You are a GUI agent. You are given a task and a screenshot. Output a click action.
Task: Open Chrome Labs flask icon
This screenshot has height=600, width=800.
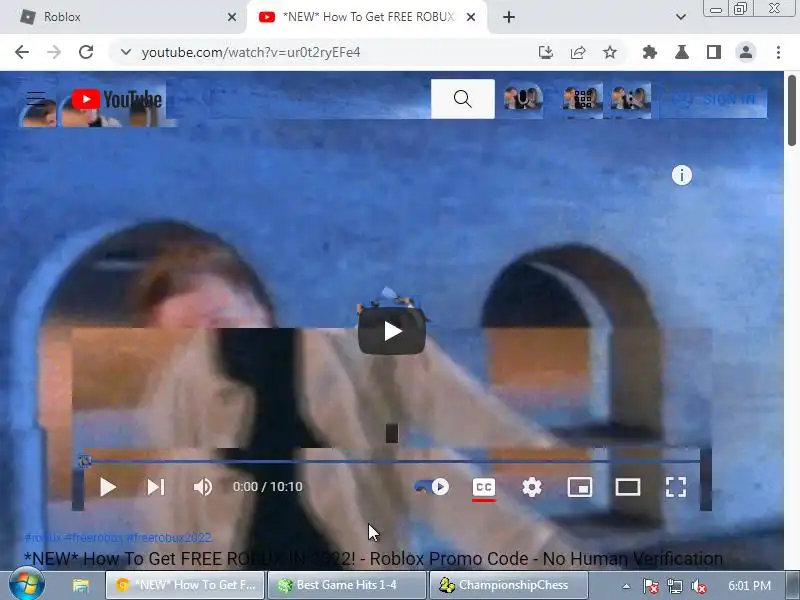coord(682,52)
